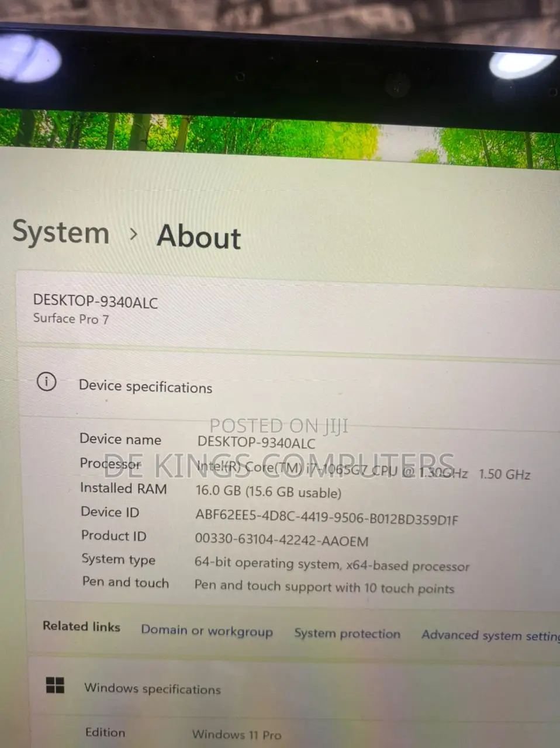Click the Device name label
Image resolution: width=560 pixels, height=748 pixels.
pyautogui.click(x=120, y=439)
